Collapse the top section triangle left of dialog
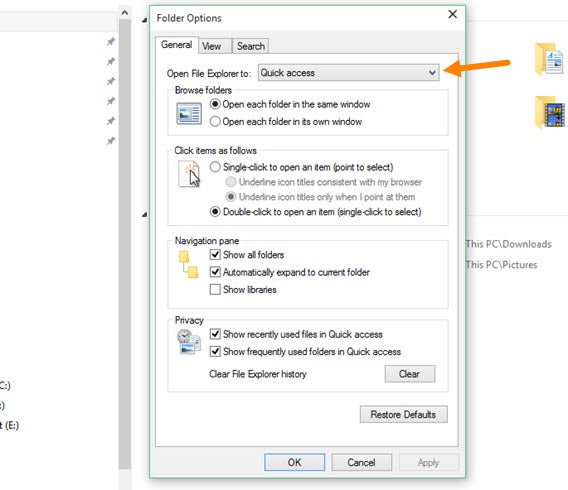This screenshot has height=490, width=568. (x=145, y=20)
